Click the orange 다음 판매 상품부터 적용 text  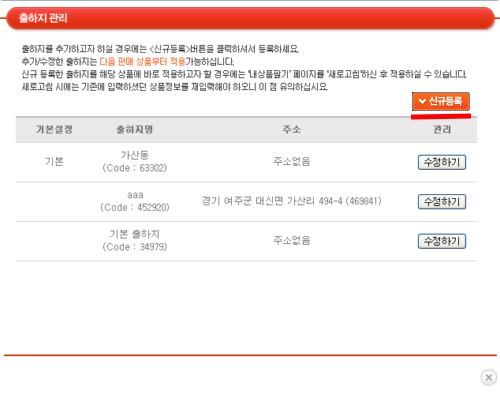click(142, 62)
